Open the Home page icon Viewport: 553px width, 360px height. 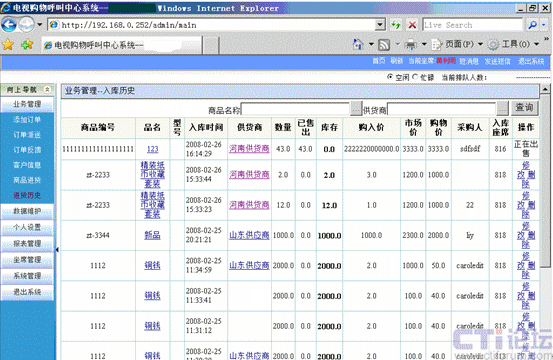click(x=358, y=44)
